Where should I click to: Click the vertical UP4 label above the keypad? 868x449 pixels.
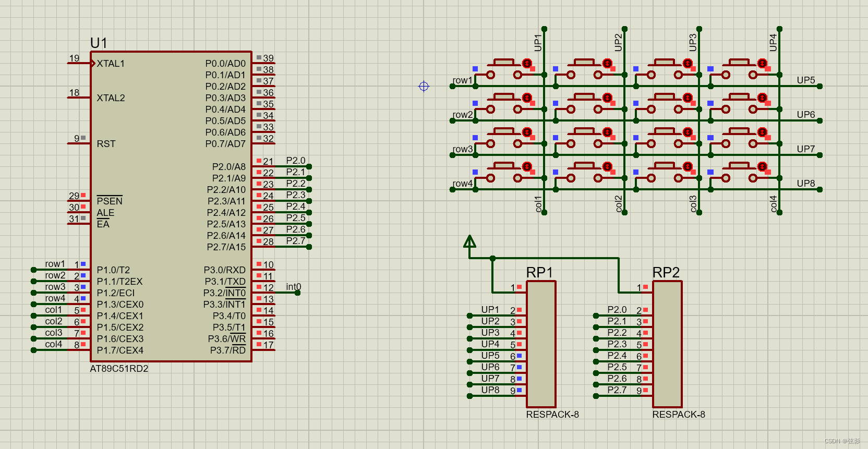click(773, 43)
